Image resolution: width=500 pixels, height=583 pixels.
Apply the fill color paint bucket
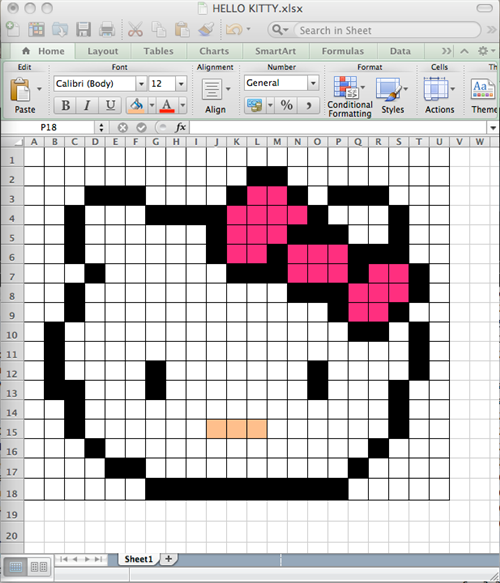coord(136,106)
